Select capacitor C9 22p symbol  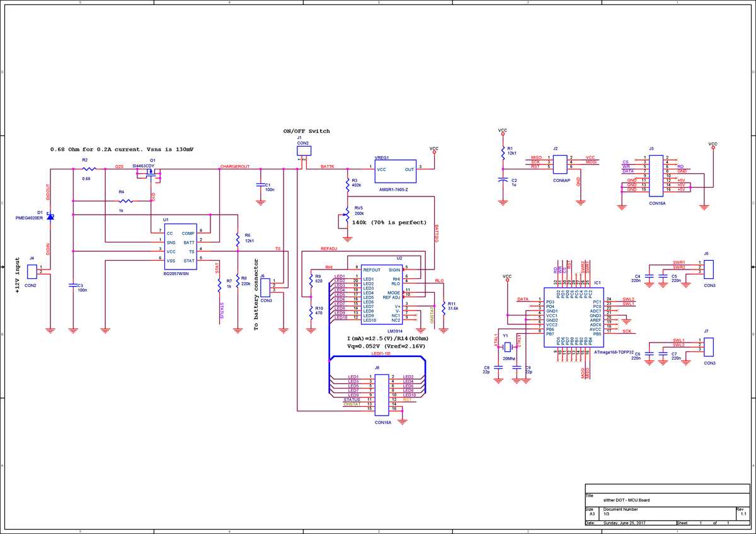[517, 366]
